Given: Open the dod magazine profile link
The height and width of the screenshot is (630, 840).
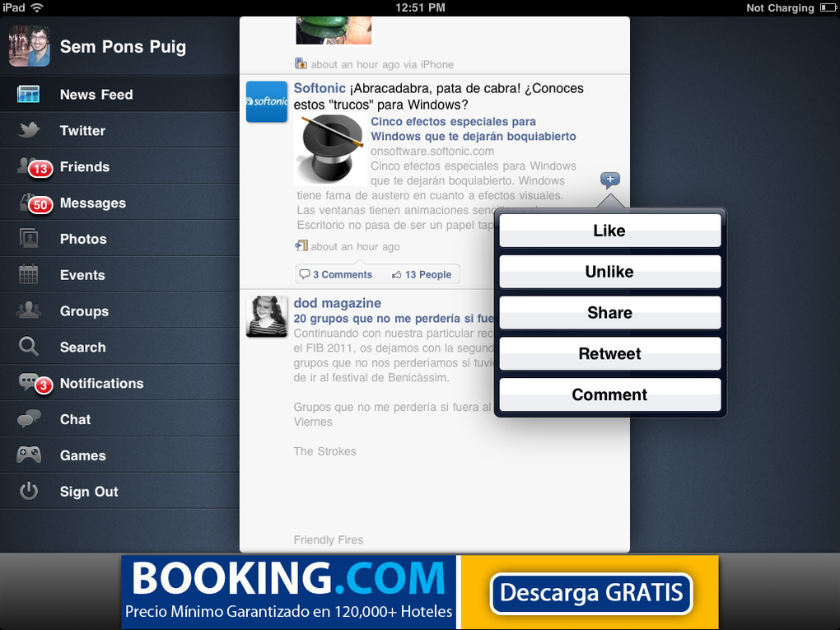Looking at the screenshot, I should click(337, 302).
